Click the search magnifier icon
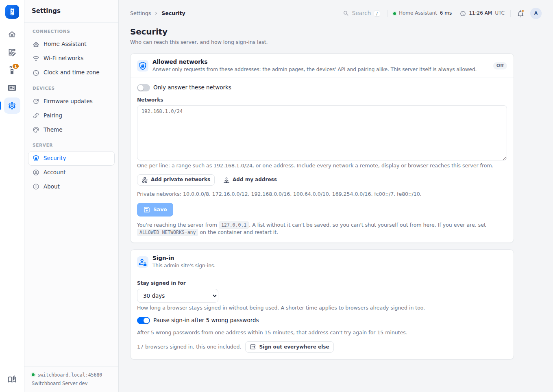 click(346, 13)
